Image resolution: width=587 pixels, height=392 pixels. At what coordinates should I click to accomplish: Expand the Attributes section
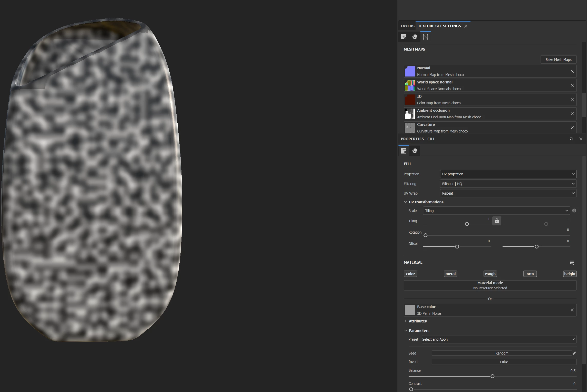[417, 321]
